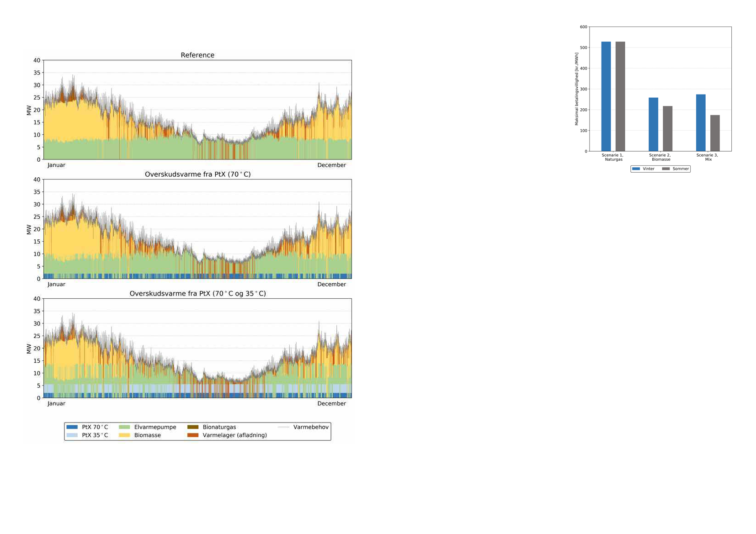756x534 pixels.
Task: Click the '600' tick on bar chart axis
Action: pos(584,27)
